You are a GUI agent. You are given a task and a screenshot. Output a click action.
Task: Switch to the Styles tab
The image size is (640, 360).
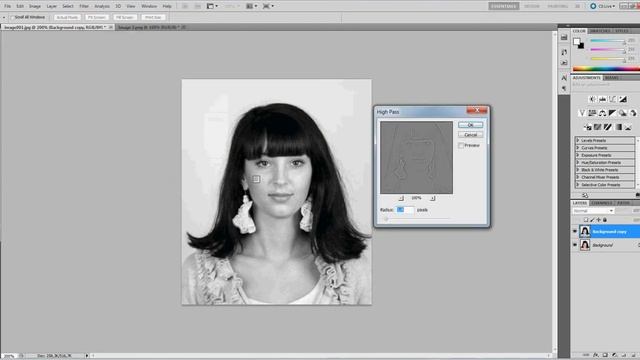pyautogui.click(x=622, y=31)
